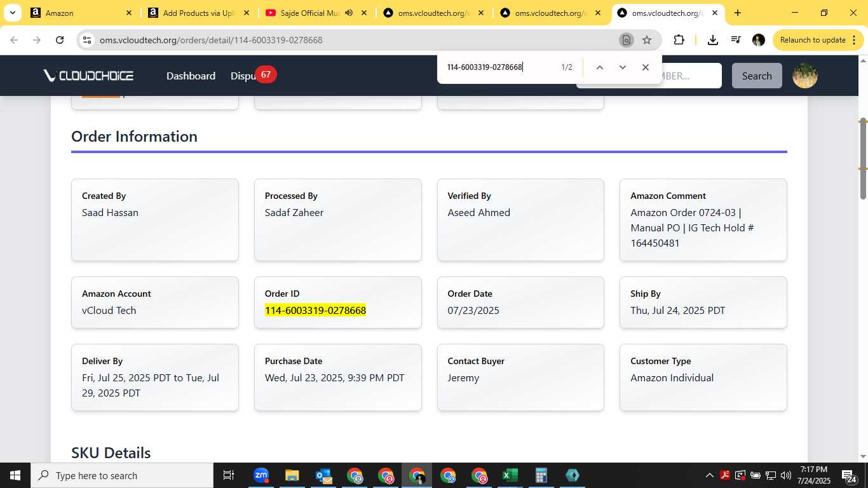The width and height of the screenshot is (868, 488).
Task: Click highlighted order ID 114-6003319-0278668
Action: coord(315,310)
